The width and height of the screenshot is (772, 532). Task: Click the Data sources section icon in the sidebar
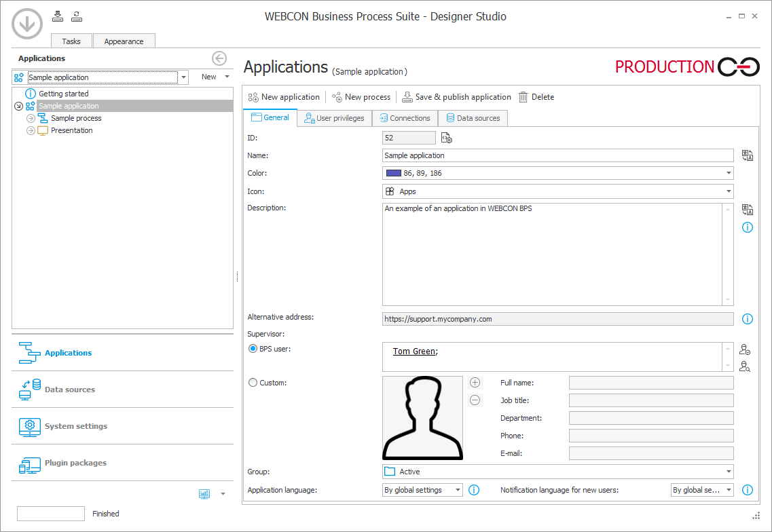(x=30, y=389)
